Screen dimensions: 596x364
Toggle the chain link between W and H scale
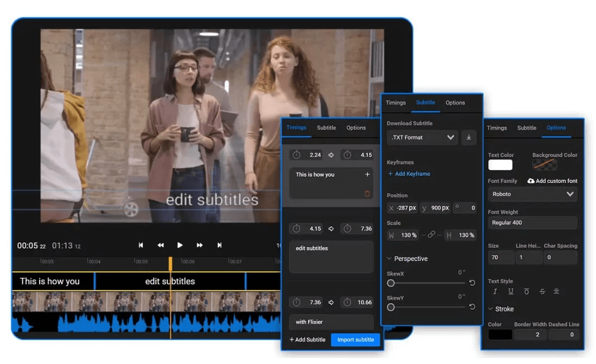click(x=431, y=235)
